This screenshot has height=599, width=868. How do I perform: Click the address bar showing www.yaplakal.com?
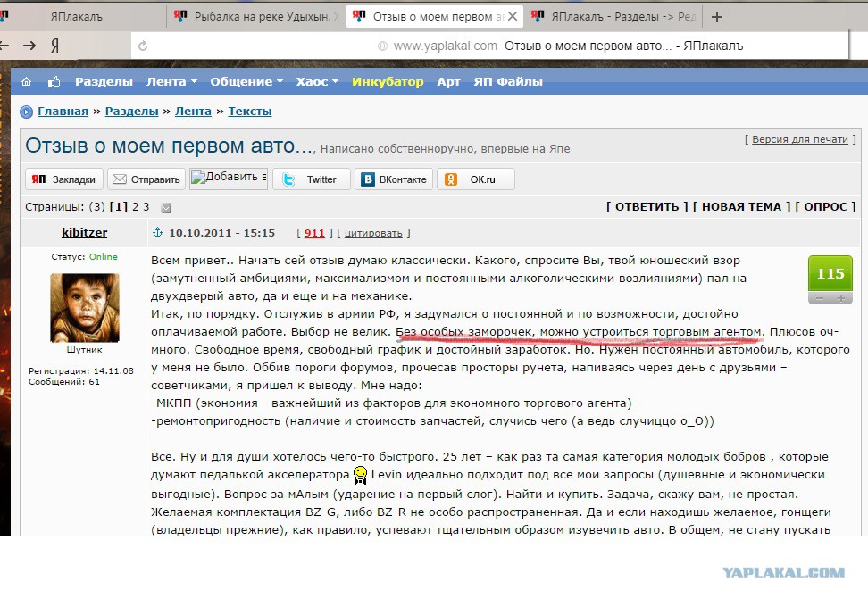pos(490,46)
